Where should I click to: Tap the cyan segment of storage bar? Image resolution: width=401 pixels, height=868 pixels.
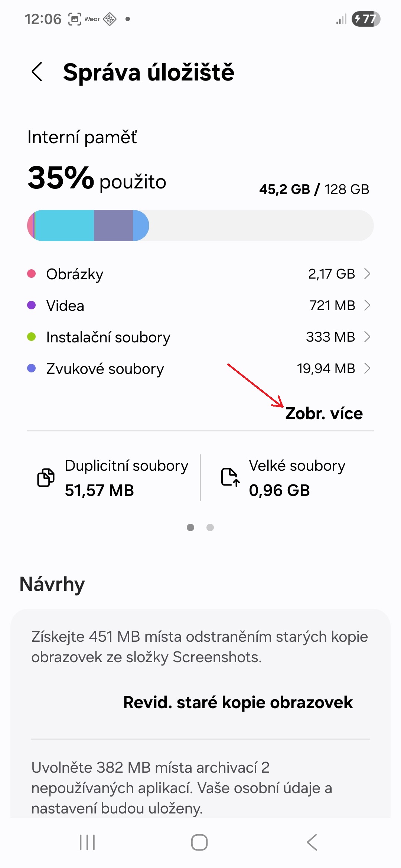pyautogui.click(x=64, y=226)
